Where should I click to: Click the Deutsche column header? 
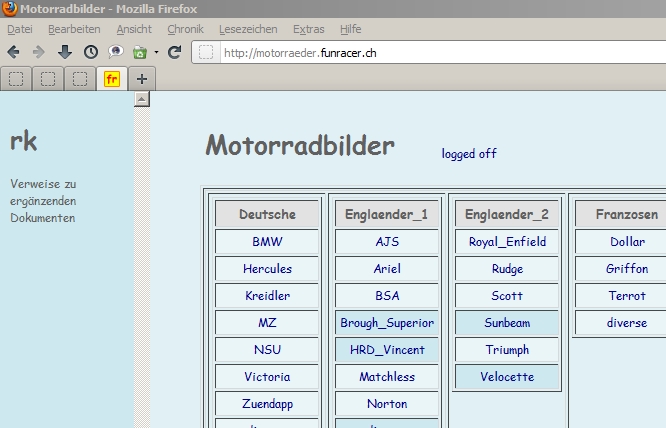[267, 214]
